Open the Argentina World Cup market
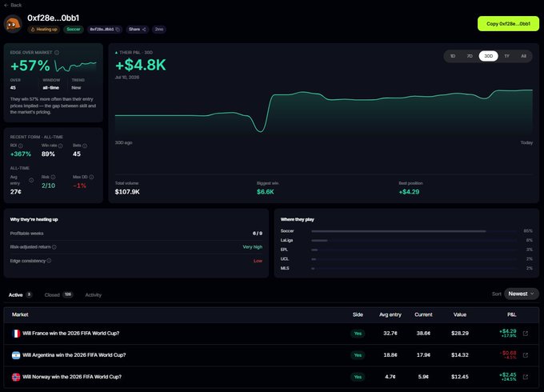The width and height of the screenshot is (544, 392). [x=74, y=355]
